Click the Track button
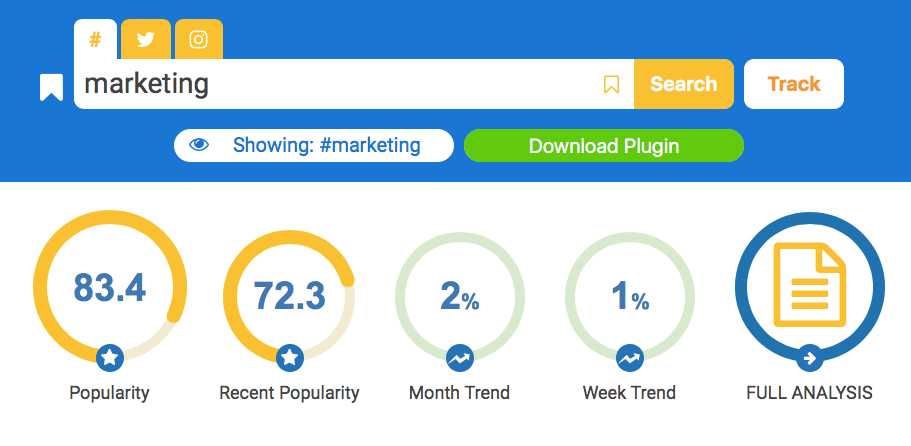The width and height of the screenshot is (911, 446). [794, 84]
